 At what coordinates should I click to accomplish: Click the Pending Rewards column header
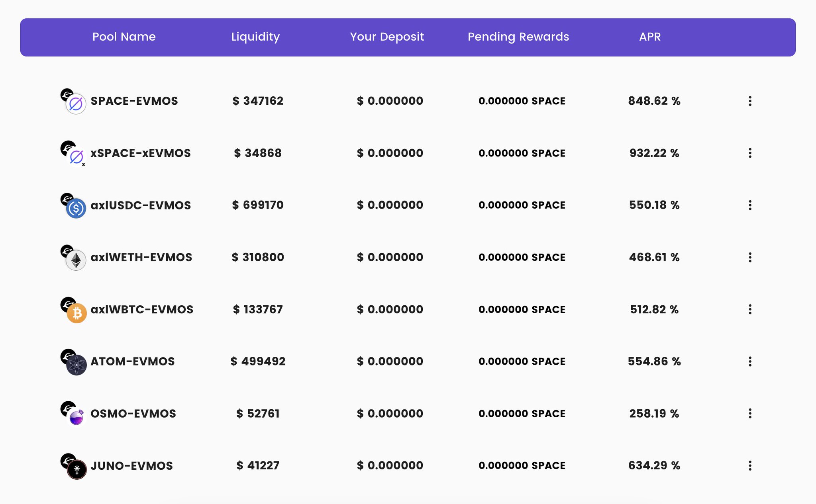click(518, 37)
